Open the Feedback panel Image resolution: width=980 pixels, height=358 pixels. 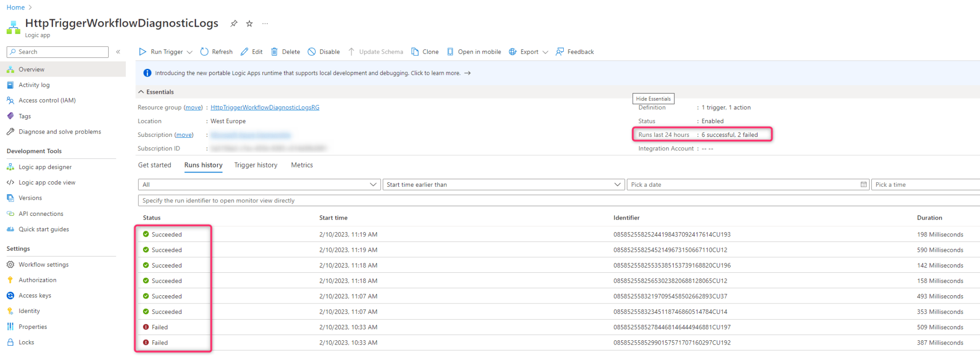click(575, 52)
